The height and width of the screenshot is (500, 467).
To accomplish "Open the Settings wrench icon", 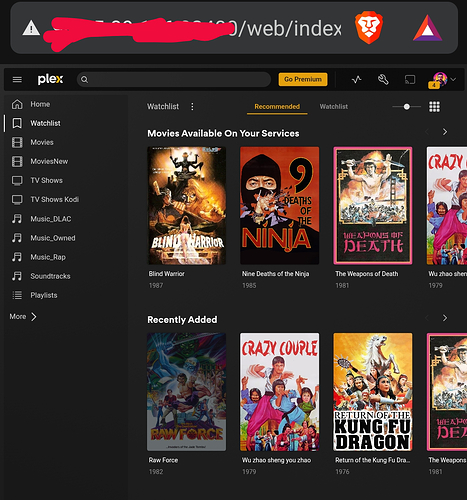I will (383, 79).
